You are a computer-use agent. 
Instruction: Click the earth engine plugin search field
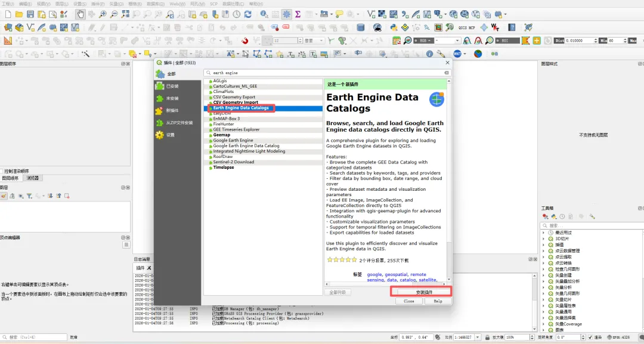click(327, 73)
